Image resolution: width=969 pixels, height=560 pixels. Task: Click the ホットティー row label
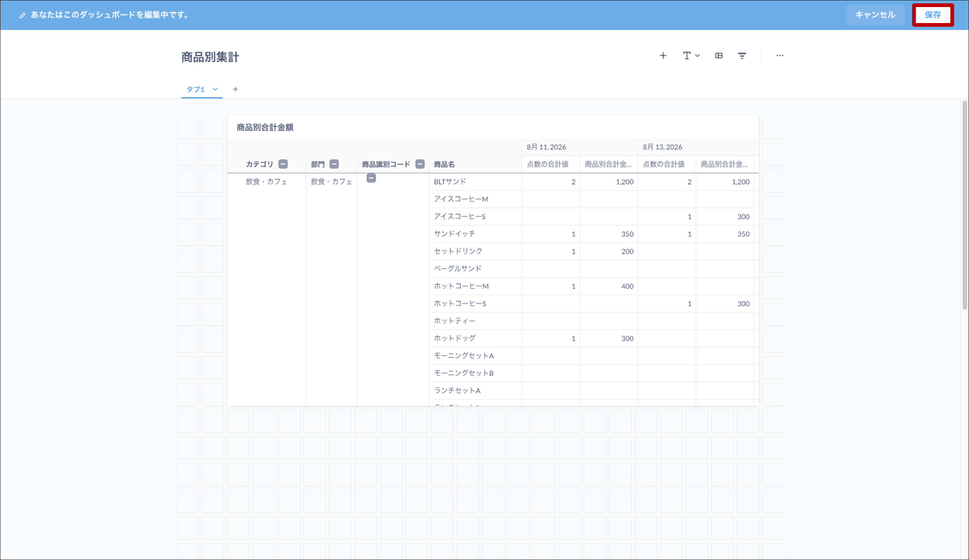[x=455, y=321]
